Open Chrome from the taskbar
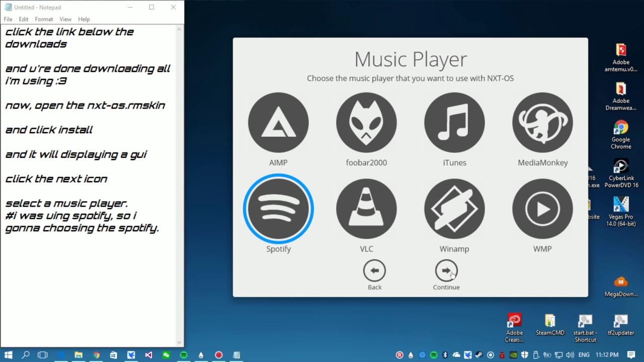This screenshot has width=644, height=362. pyautogui.click(x=96, y=355)
